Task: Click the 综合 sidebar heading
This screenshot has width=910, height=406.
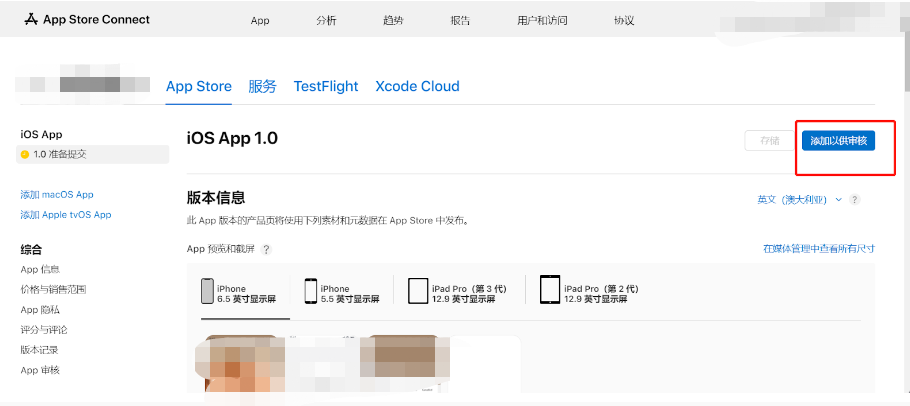Action: tap(31, 250)
